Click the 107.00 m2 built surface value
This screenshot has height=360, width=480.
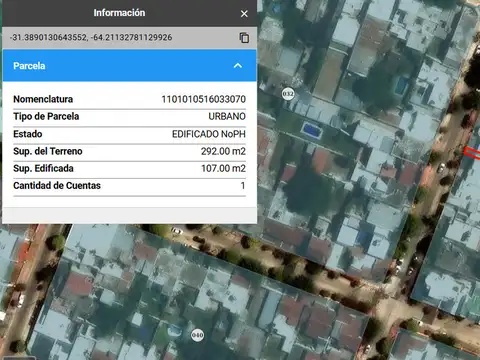click(x=223, y=168)
